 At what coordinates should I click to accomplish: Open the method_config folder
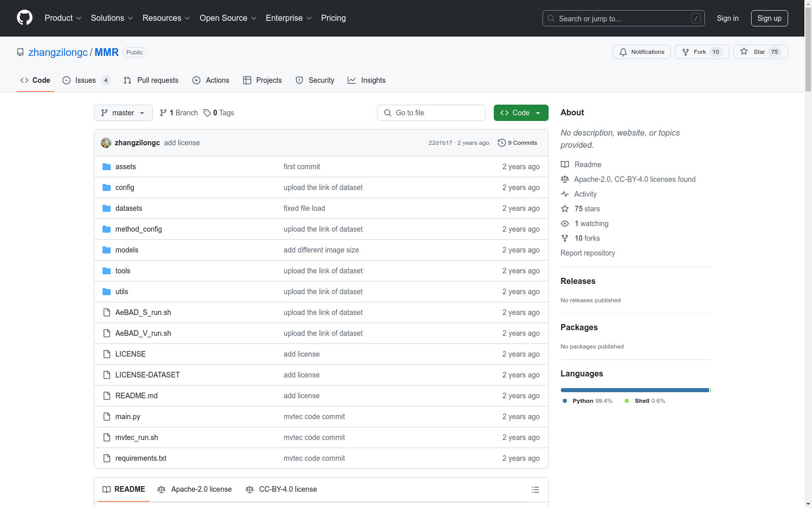[x=139, y=229]
